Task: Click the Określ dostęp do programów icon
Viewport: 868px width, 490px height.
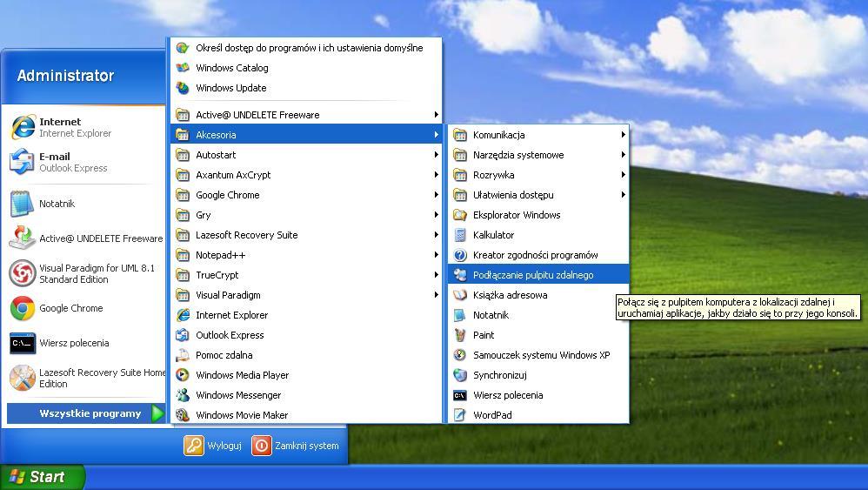Action: click(183, 48)
